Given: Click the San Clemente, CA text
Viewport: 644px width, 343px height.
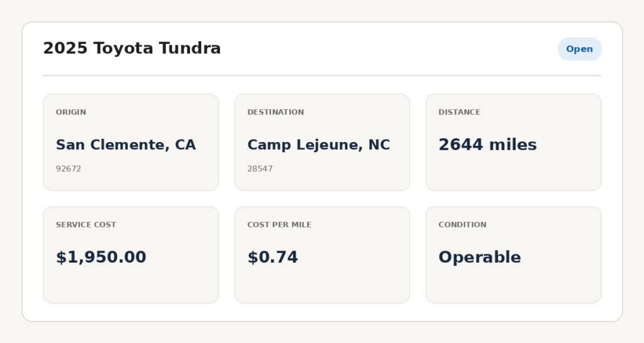Looking at the screenshot, I should pos(126,145).
